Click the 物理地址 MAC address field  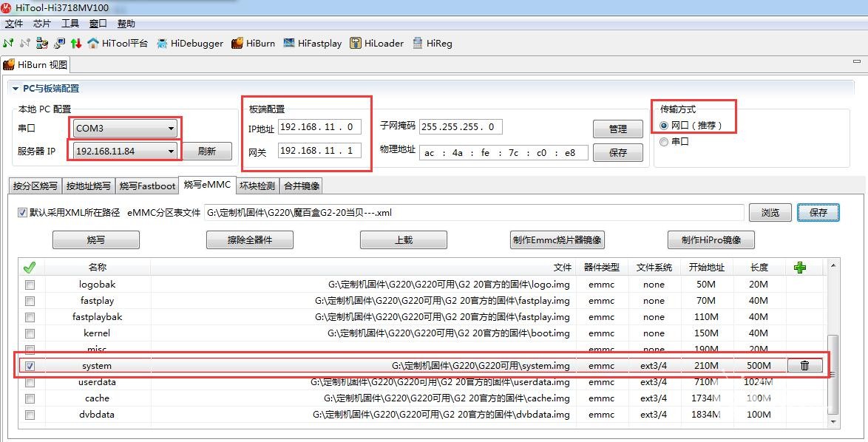point(503,153)
